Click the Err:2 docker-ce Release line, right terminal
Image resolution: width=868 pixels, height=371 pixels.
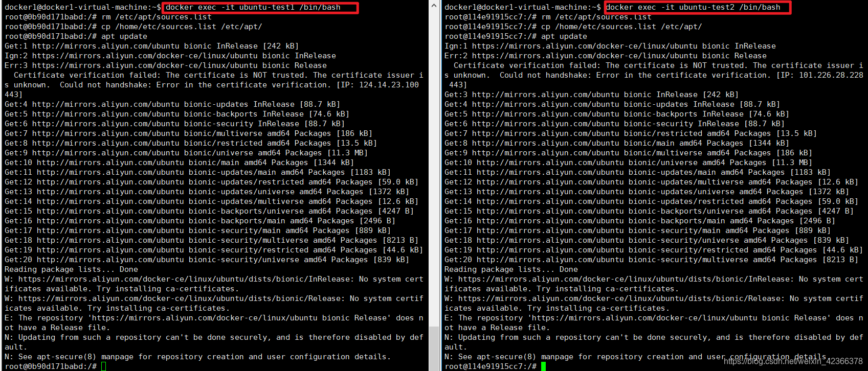606,56
